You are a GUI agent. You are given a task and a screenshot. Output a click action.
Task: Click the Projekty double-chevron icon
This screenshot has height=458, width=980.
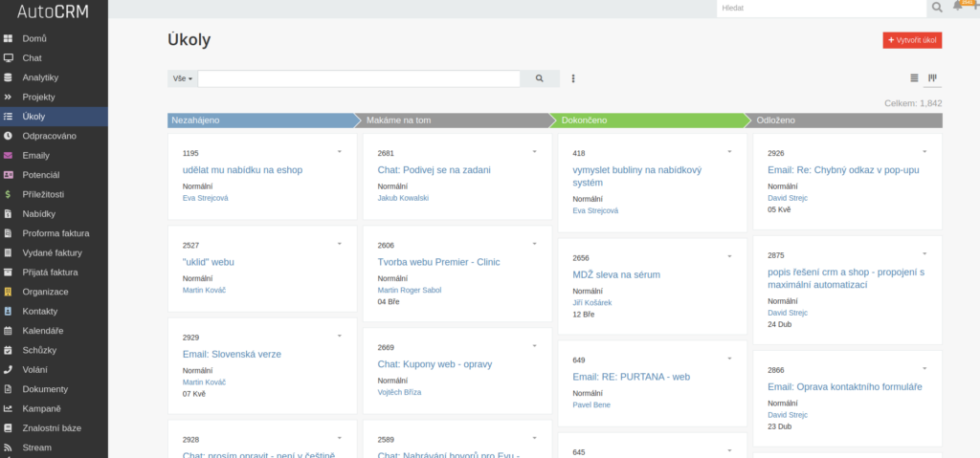pos(8,97)
